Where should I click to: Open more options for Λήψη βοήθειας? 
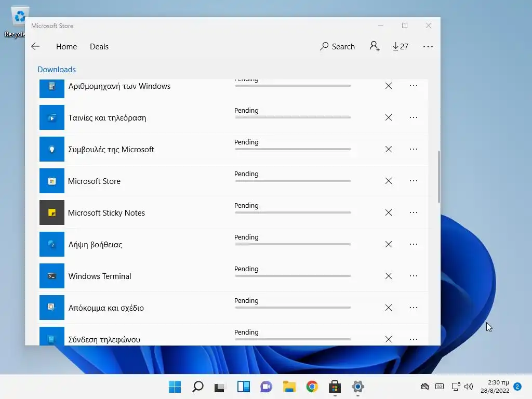(413, 244)
